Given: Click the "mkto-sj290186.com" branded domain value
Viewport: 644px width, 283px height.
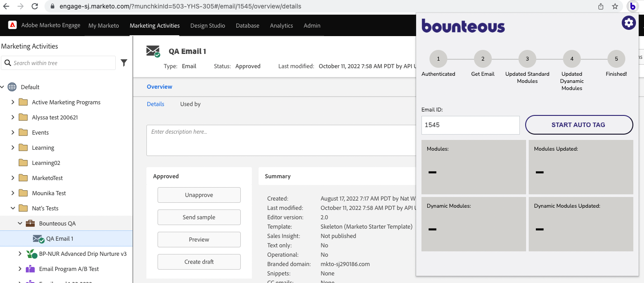Looking at the screenshot, I should [x=345, y=264].
